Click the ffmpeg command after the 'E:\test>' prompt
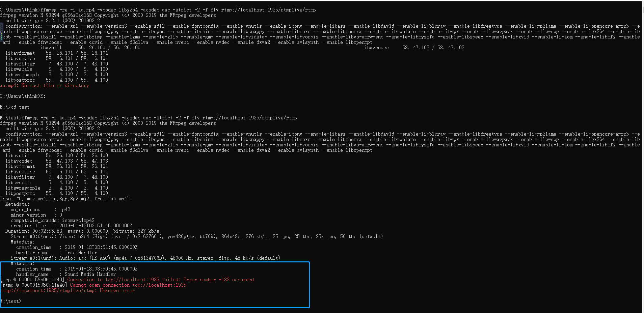Screen dimensions: 644x313 point(159,118)
